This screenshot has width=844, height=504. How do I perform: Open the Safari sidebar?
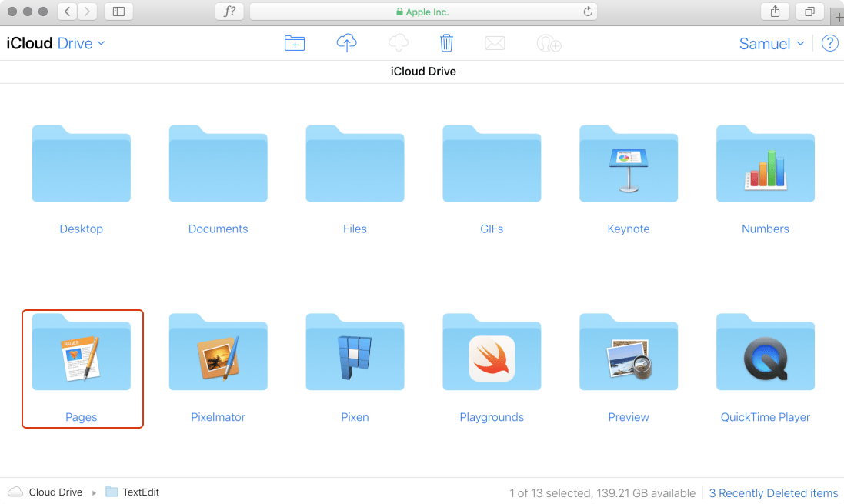coord(116,12)
